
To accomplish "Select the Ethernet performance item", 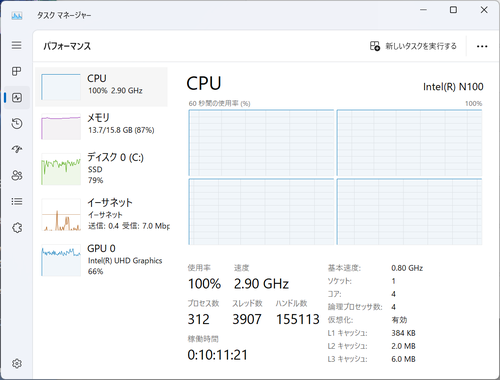I will pos(101,214).
